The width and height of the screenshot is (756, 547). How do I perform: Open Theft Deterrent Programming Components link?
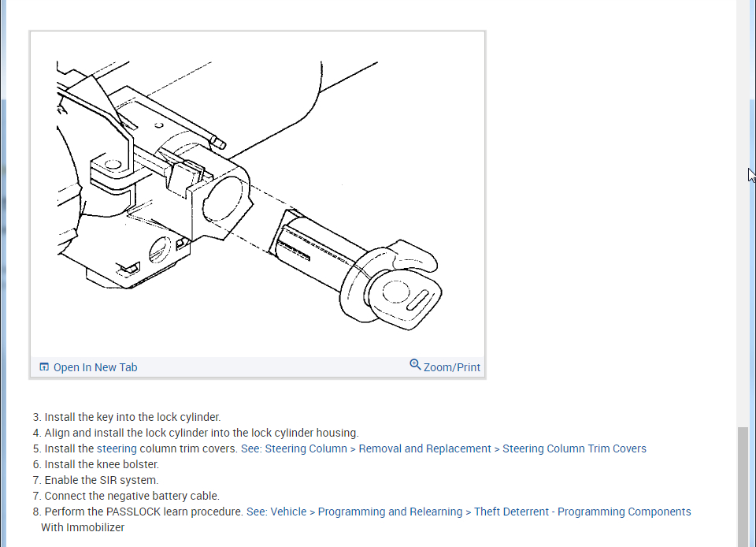click(469, 512)
